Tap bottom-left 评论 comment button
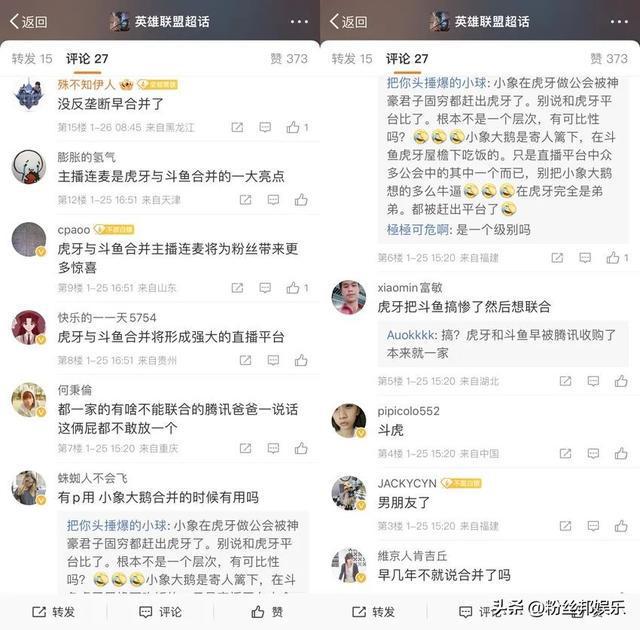This screenshot has height=630, width=640. pyautogui.click(x=160, y=612)
